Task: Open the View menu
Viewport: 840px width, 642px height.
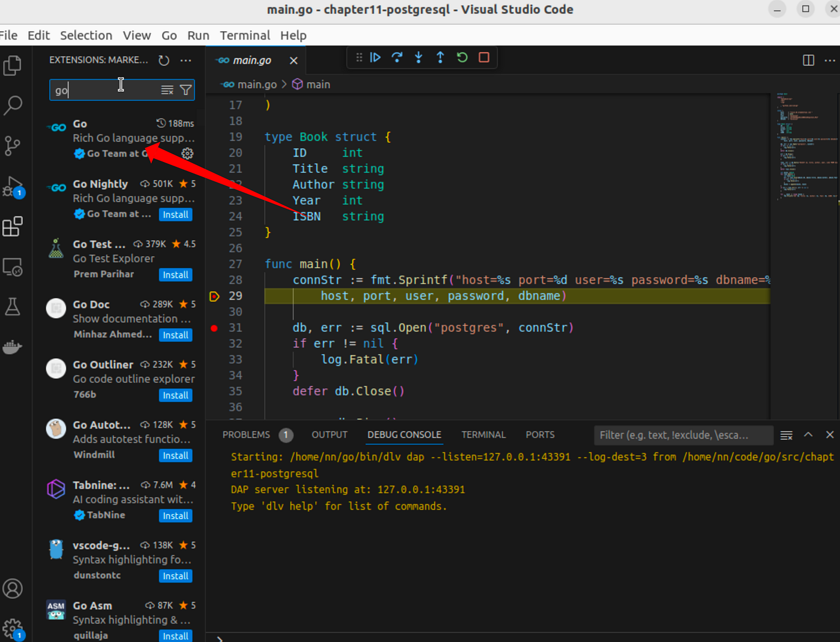Action: coord(137,35)
